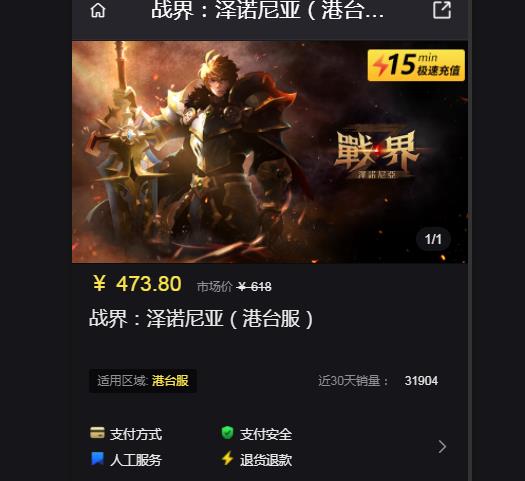Screen dimensions: 525x481
Task: Open 支付方式 payment methods text
Action: [136, 434]
